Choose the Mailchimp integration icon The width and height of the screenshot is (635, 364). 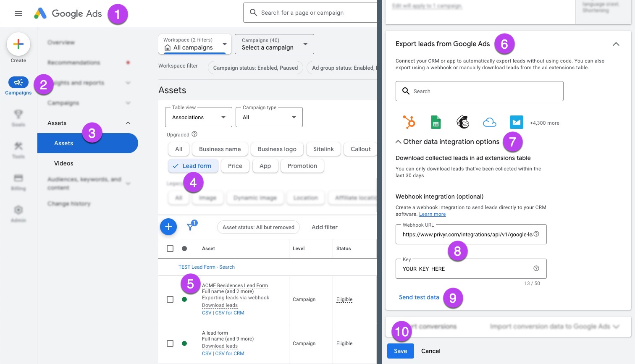pos(462,122)
